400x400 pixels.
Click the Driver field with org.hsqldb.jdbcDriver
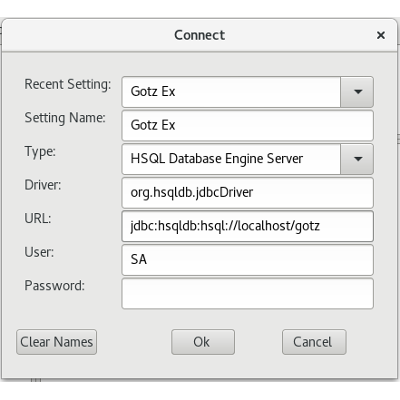coord(247,193)
